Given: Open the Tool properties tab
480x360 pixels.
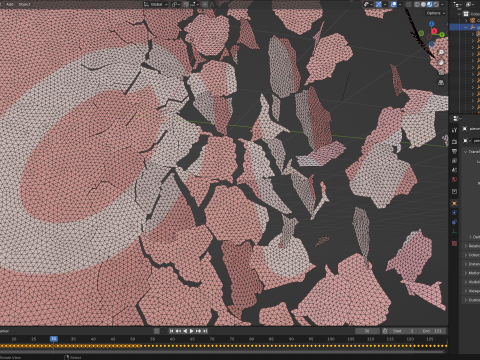Looking at the screenshot, I should 454,130.
